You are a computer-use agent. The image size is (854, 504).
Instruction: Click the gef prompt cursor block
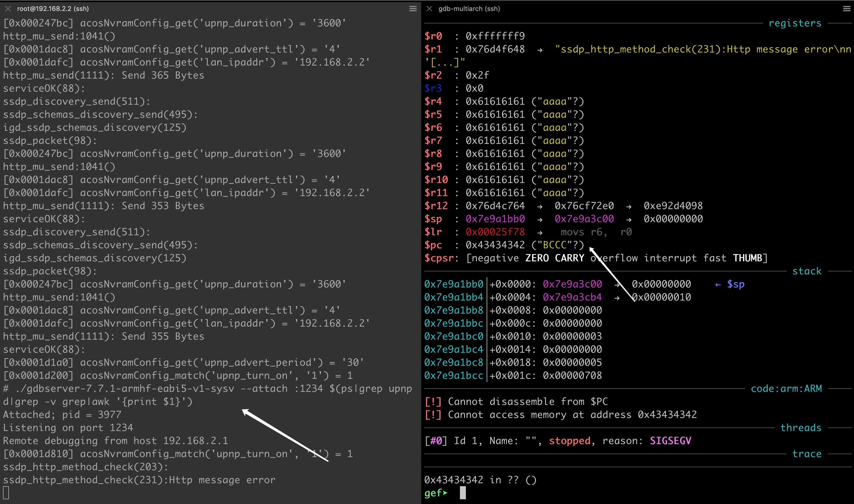(x=463, y=492)
